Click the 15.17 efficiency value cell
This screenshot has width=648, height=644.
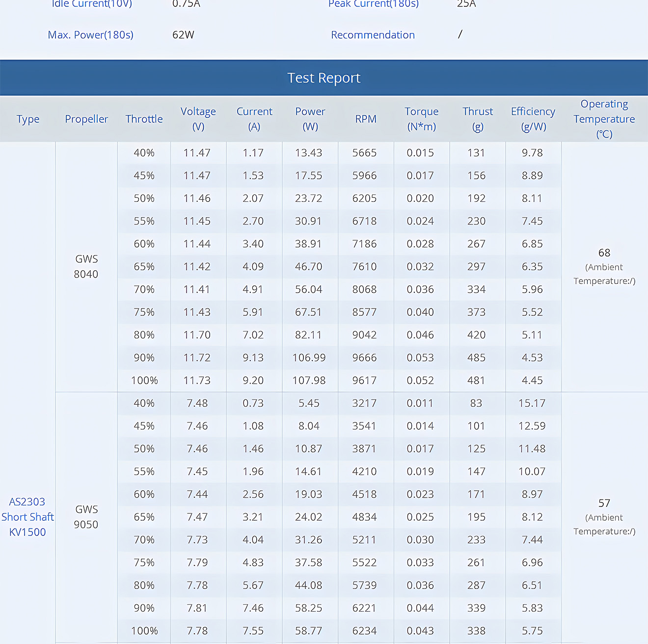pos(532,403)
